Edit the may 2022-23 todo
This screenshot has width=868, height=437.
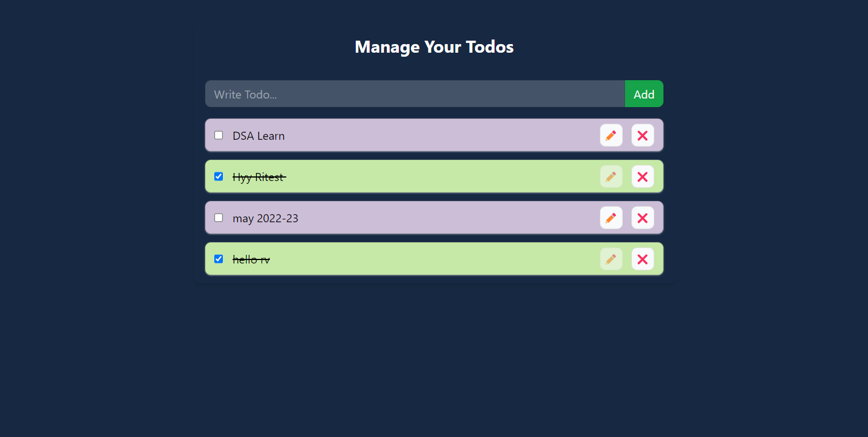[611, 218]
